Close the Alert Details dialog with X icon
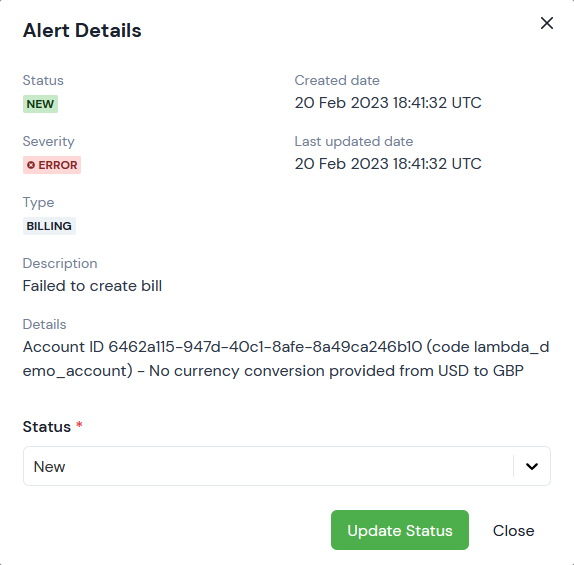Viewport: 574px width, 565px height. tap(547, 23)
